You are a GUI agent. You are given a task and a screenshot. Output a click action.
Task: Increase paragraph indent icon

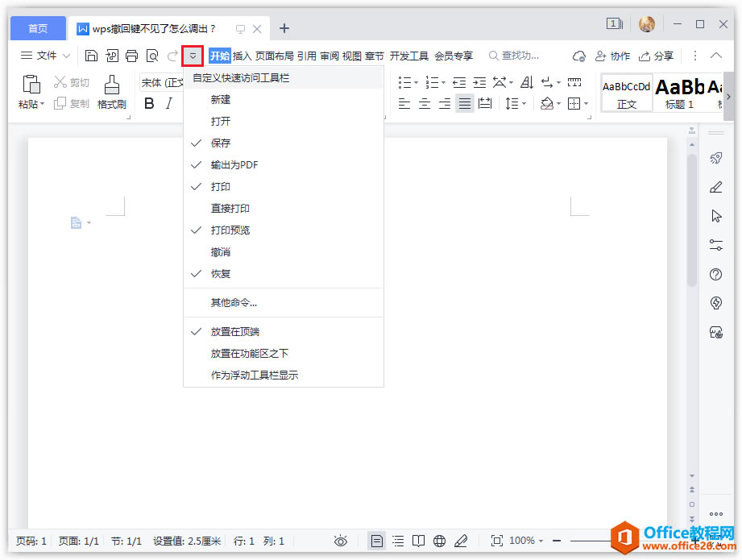[x=479, y=83]
